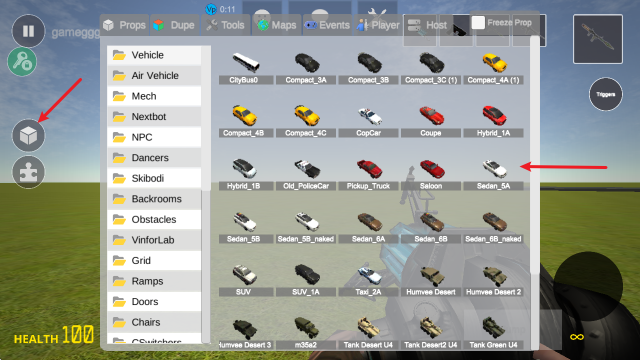Screen dimensions: 640x360
Task: Open the Mech category folder
Action: pyautogui.click(x=154, y=96)
